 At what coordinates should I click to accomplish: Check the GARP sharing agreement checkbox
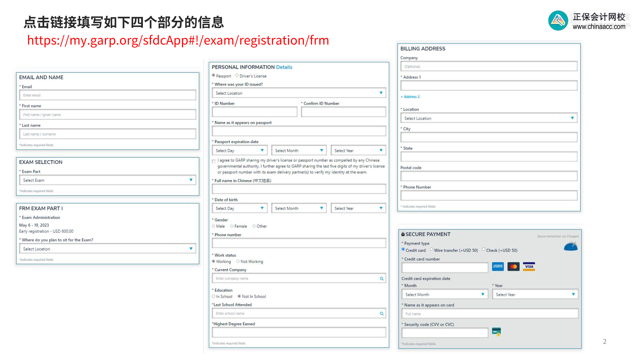(x=214, y=161)
